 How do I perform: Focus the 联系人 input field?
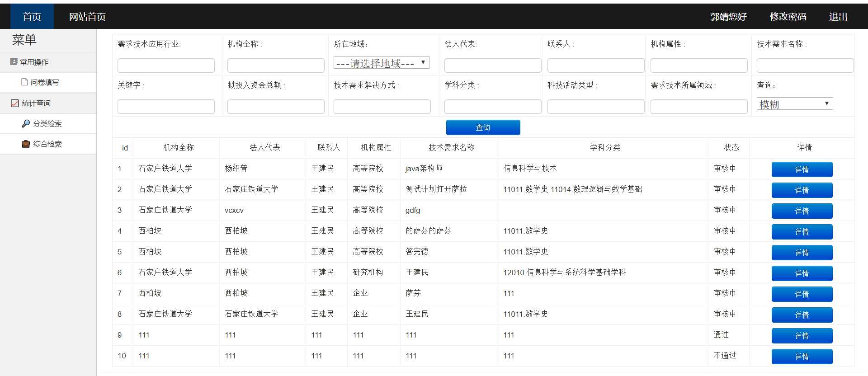(x=596, y=66)
